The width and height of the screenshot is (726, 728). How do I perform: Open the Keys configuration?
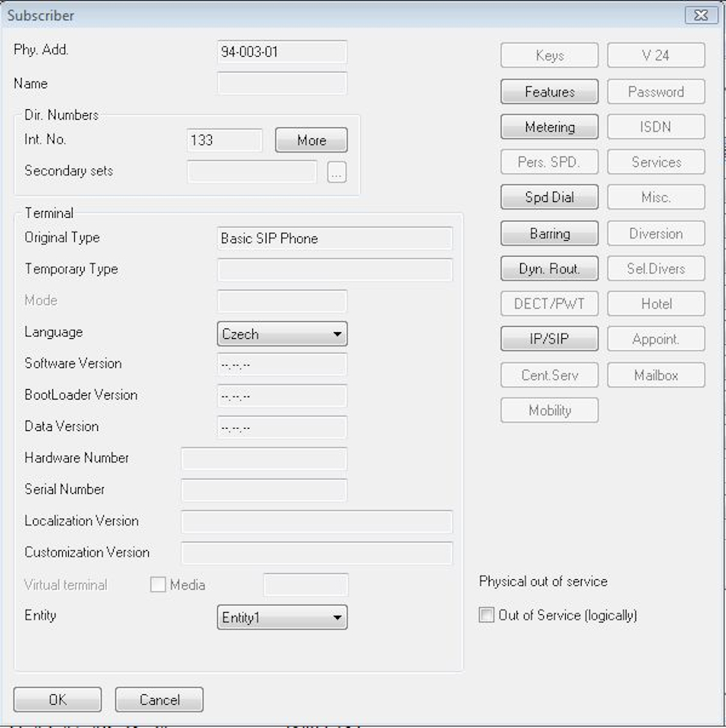pos(549,55)
